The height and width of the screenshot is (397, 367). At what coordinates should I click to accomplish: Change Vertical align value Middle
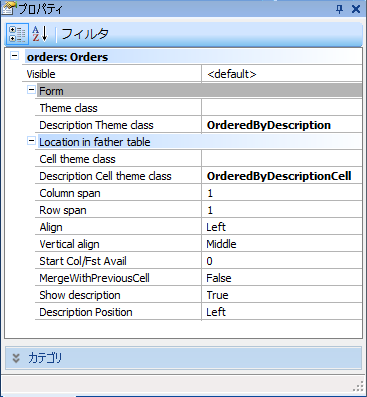[x=282, y=244]
